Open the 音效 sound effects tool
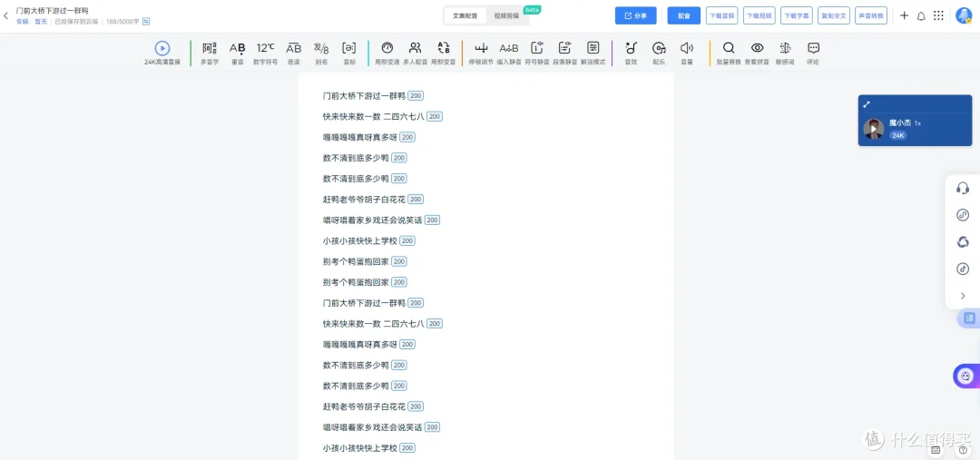The image size is (980, 460). click(x=631, y=54)
